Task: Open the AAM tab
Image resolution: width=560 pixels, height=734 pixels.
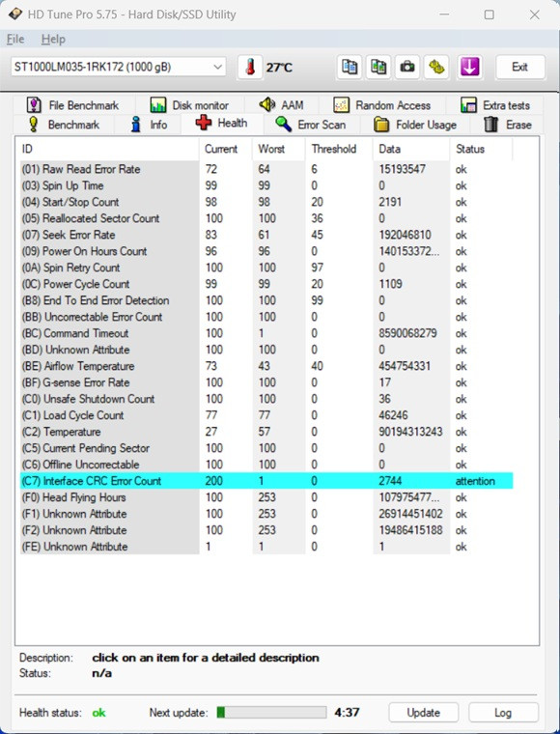Action: click(282, 105)
